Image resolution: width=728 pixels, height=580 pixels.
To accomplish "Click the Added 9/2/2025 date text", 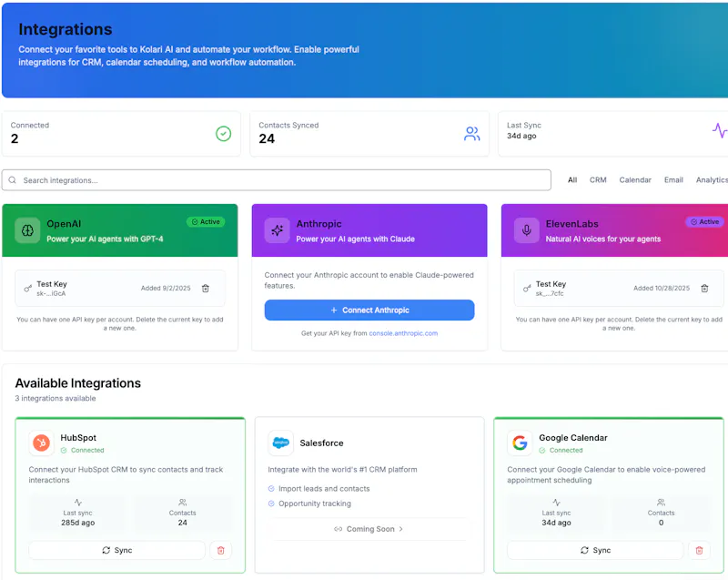I will 166,289.
